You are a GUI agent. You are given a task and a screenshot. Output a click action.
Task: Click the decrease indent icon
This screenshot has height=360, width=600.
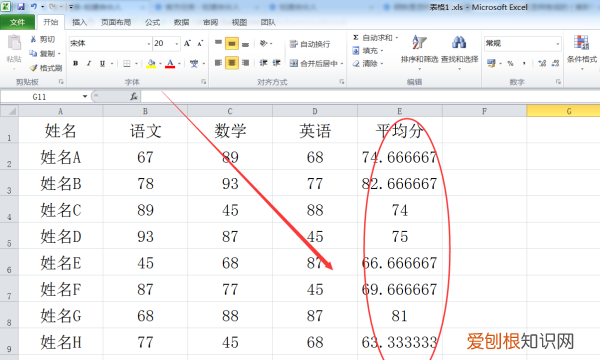click(x=263, y=63)
